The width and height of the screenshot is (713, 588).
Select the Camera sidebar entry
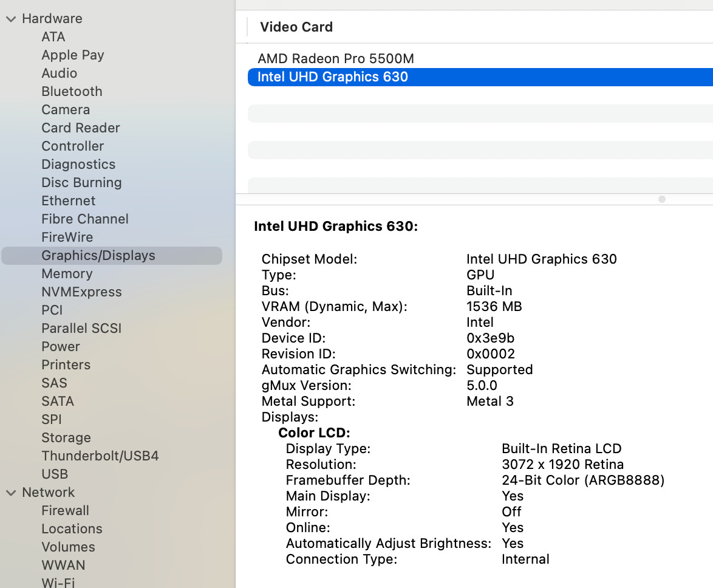[x=66, y=109]
